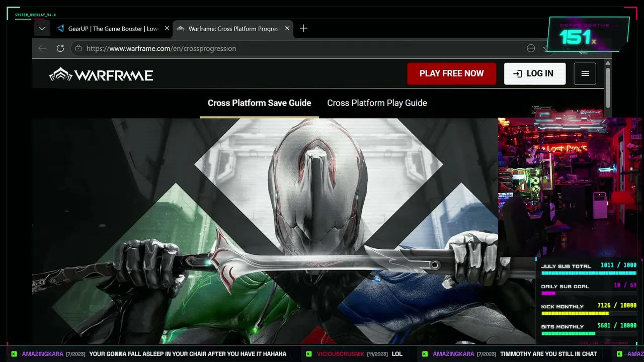The image size is (644, 362).
Task: Close the Warframe Cross Platform tab
Action: coord(287,29)
